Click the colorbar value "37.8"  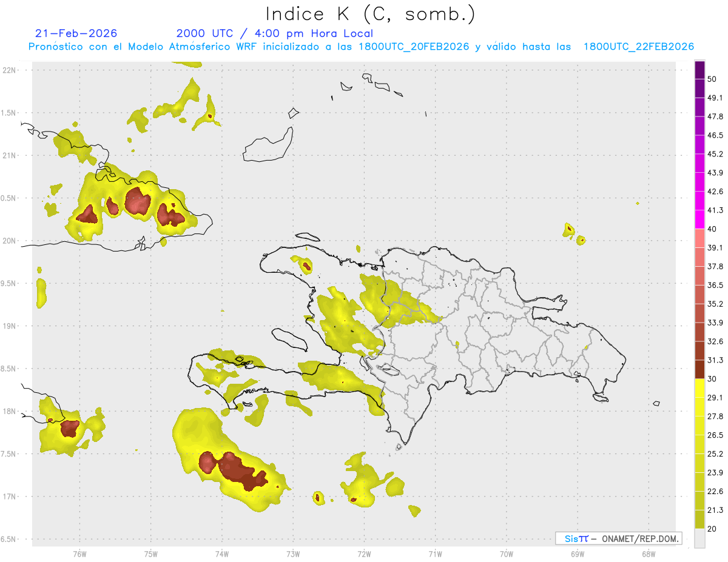715,266
